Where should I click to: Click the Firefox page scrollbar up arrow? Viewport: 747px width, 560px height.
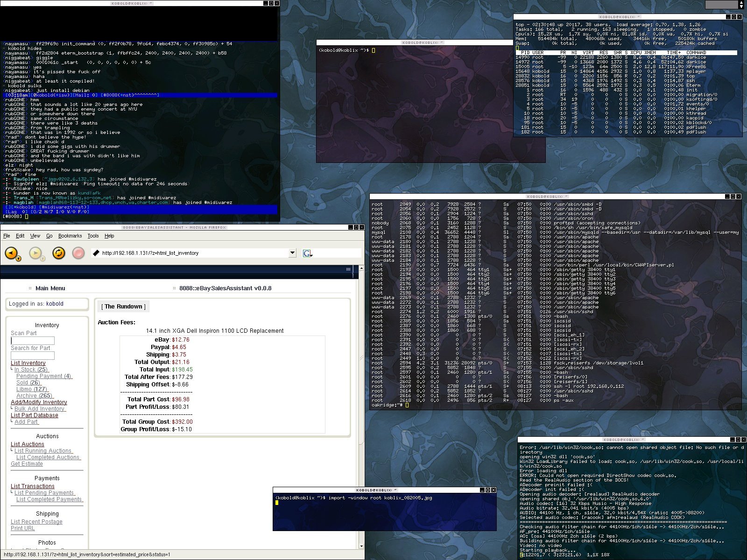click(361, 269)
